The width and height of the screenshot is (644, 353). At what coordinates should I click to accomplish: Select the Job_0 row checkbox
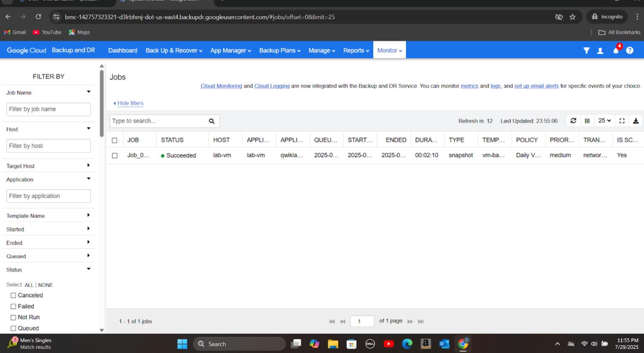(115, 155)
